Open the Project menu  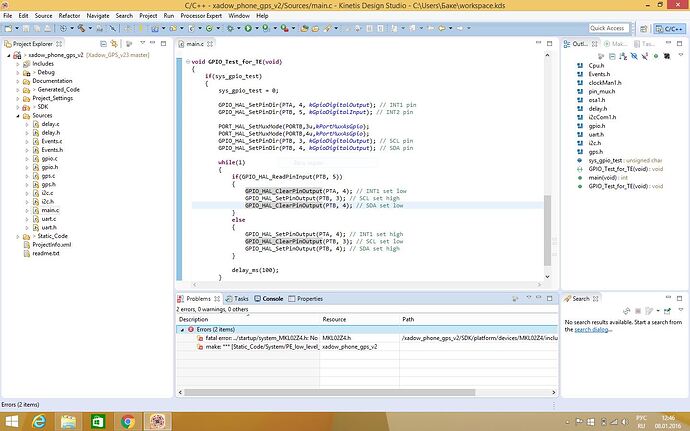pyautogui.click(x=148, y=15)
